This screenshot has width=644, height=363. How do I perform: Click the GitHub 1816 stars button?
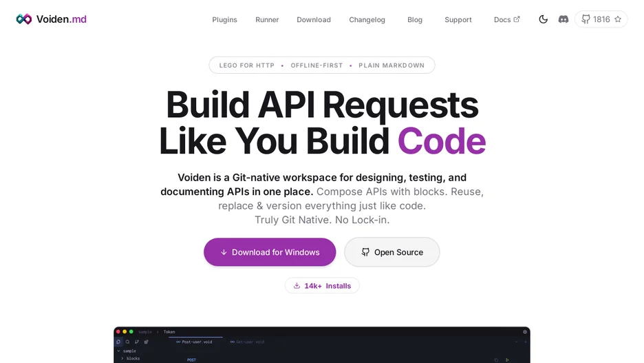[601, 19]
